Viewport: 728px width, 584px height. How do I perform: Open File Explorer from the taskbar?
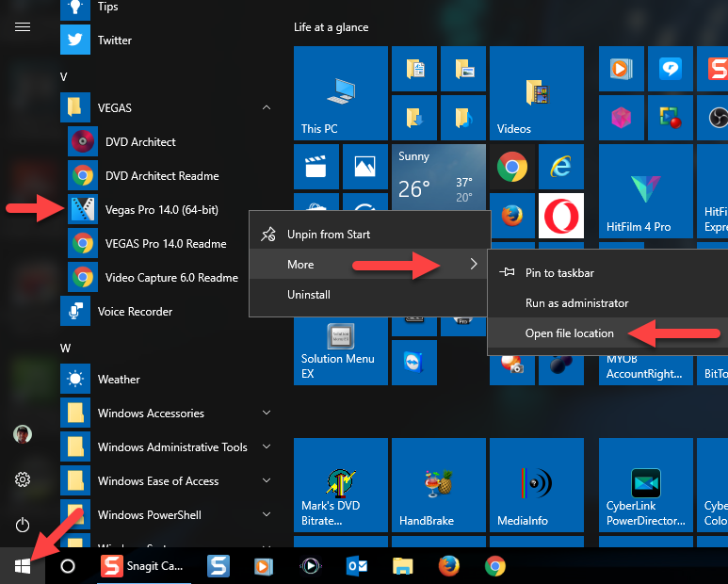pos(402,566)
